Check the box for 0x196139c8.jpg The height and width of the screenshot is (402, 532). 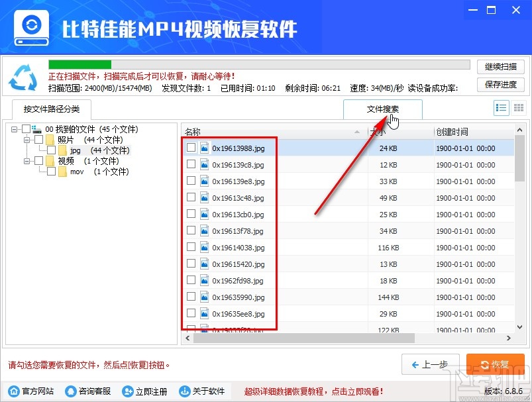(191, 164)
